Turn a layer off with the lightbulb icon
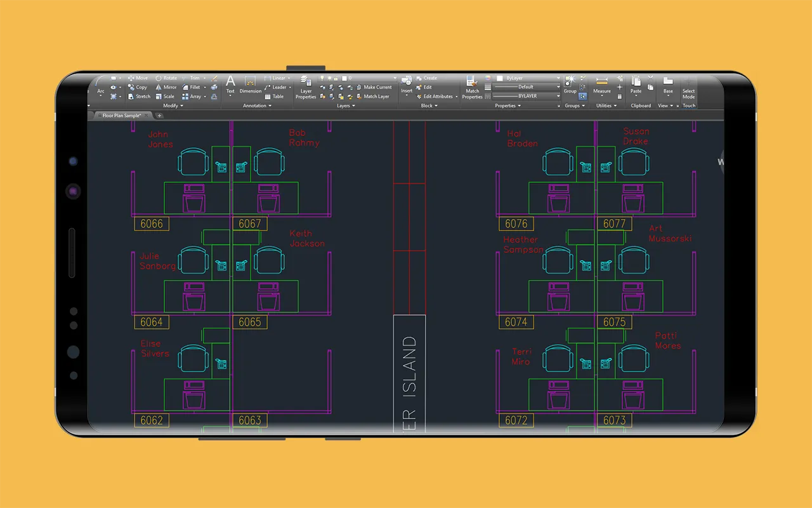This screenshot has height=508, width=812. pyautogui.click(x=322, y=78)
